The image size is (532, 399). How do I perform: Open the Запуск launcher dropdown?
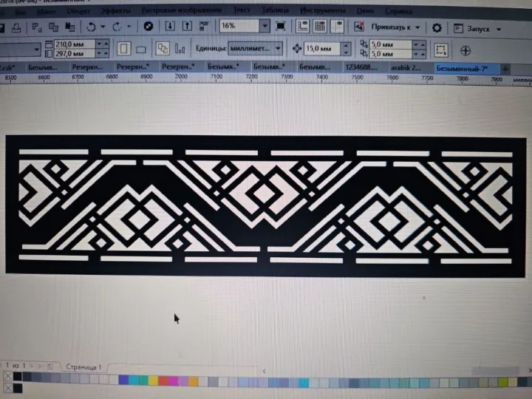[x=478, y=29]
